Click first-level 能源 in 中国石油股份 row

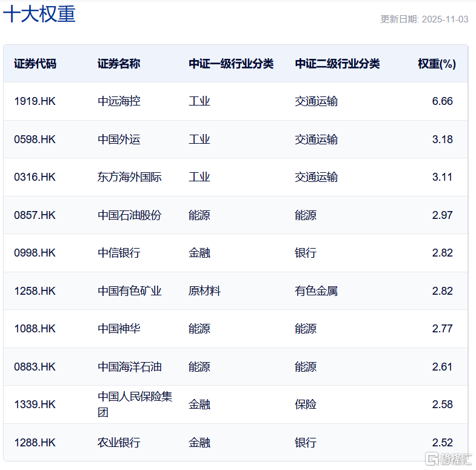(199, 215)
